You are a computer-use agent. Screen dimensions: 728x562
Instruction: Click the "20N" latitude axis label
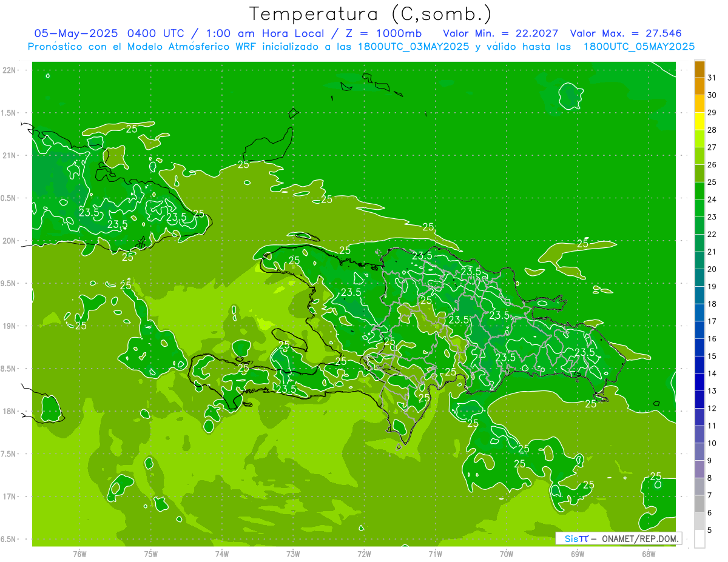click(x=10, y=241)
